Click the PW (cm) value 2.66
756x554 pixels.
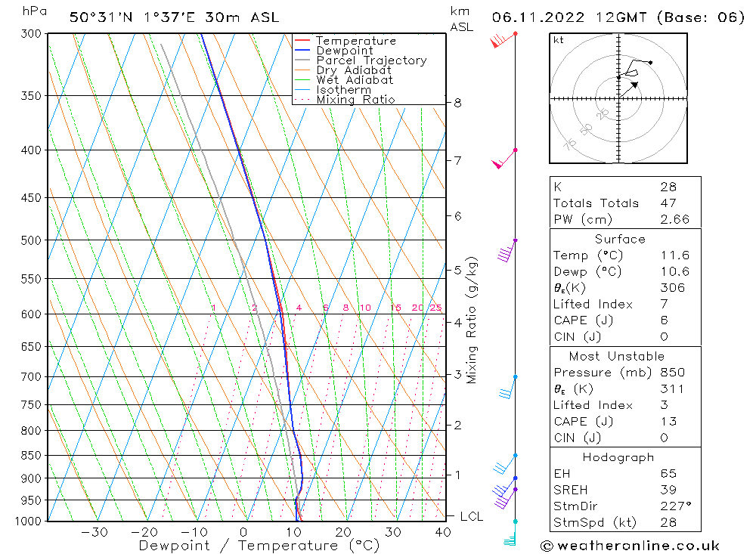[668, 219]
